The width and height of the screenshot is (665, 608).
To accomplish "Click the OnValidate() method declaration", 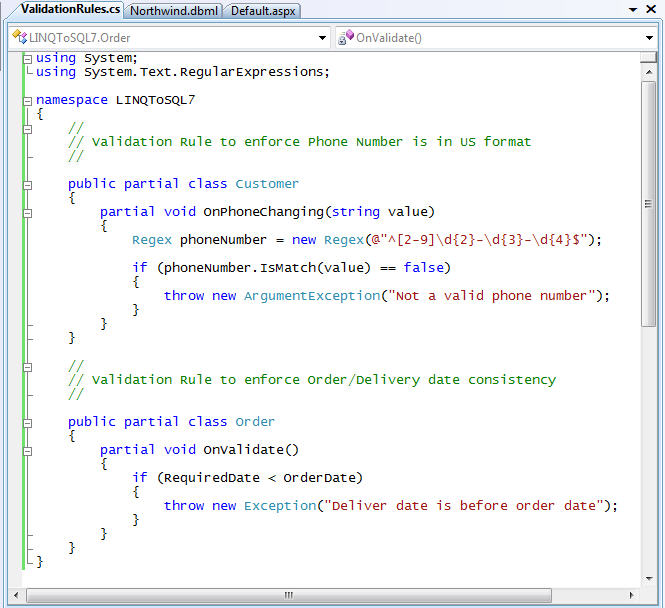I will (x=199, y=449).
